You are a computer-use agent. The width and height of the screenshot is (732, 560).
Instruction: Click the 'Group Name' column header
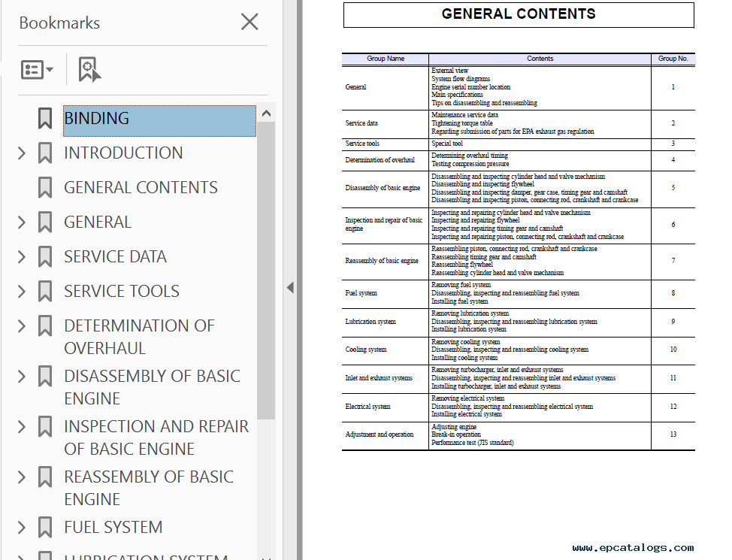tap(386, 59)
